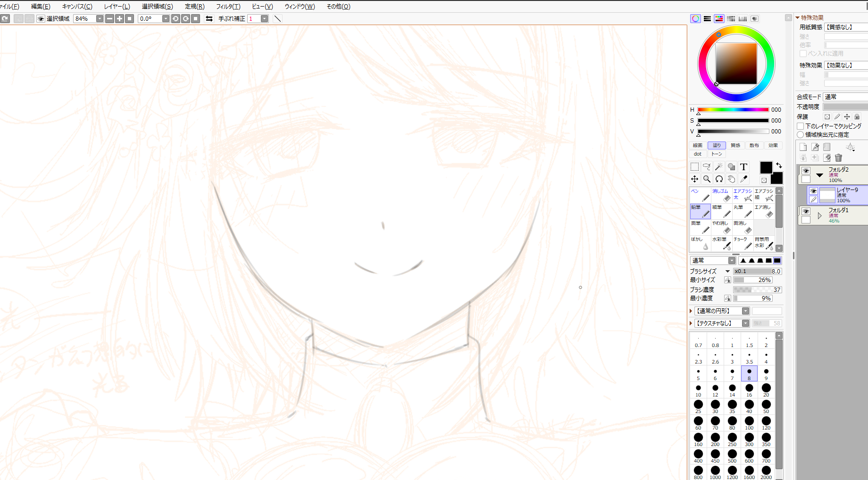Viewport: 868px width, 480px height.
Task: Choose the 消しゴム eraser brush
Action: [721, 195]
